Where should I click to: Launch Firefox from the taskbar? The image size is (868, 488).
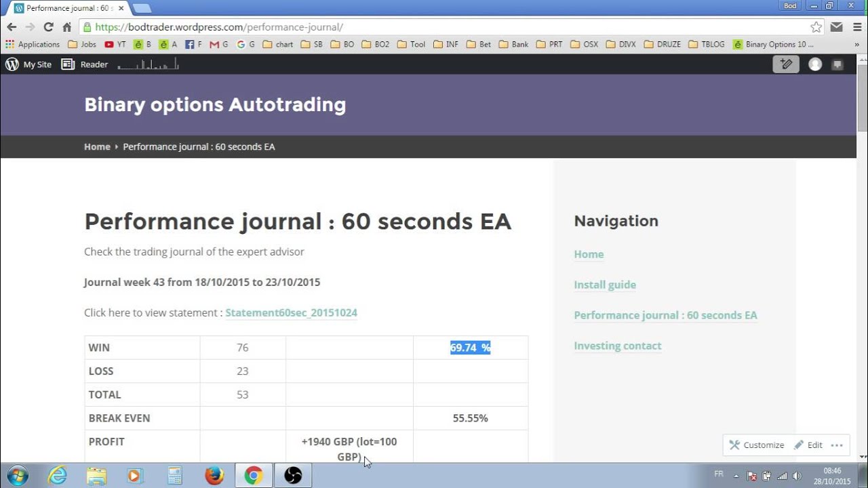click(214, 476)
